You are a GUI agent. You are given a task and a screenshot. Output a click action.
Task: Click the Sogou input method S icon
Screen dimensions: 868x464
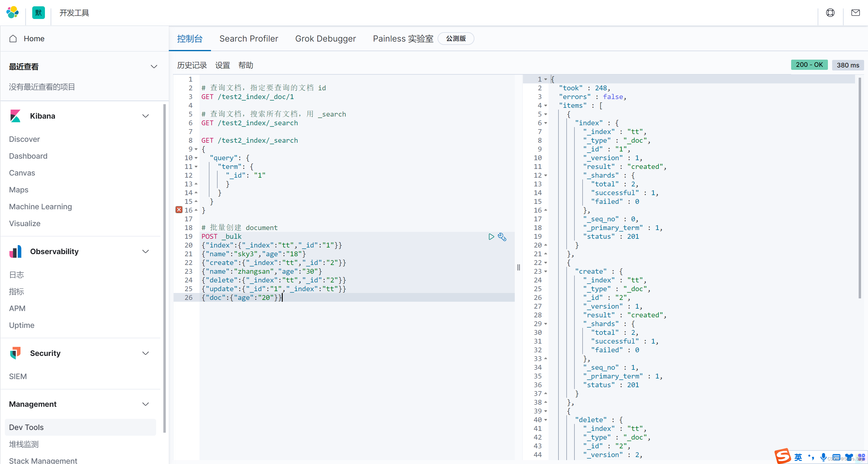pyautogui.click(x=782, y=456)
